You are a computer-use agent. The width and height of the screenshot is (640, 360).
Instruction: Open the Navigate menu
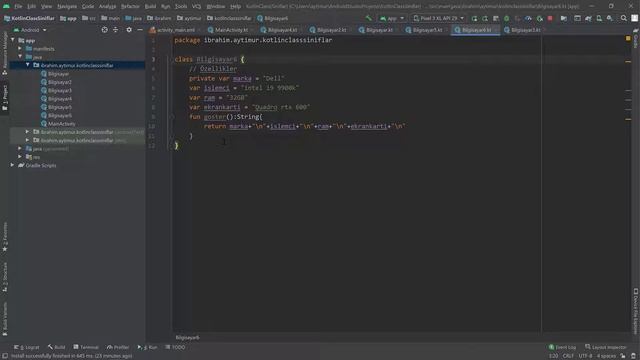click(x=67, y=7)
